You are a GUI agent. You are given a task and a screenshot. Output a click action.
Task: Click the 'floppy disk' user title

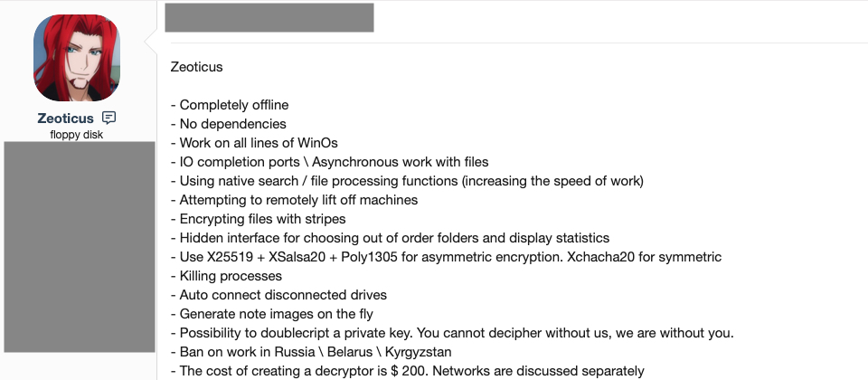pyautogui.click(x=76, y=135)
